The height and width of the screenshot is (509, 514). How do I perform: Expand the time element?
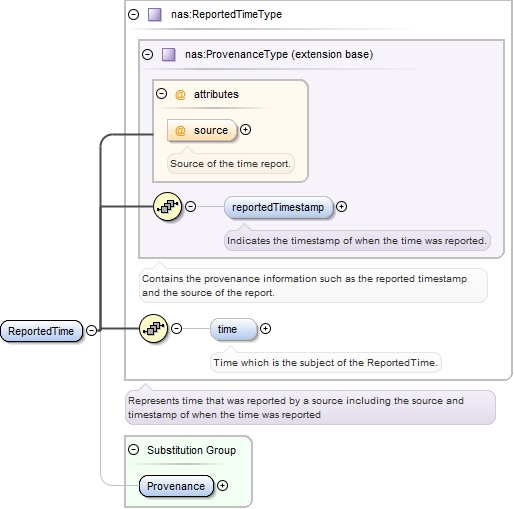coord(265,329)
